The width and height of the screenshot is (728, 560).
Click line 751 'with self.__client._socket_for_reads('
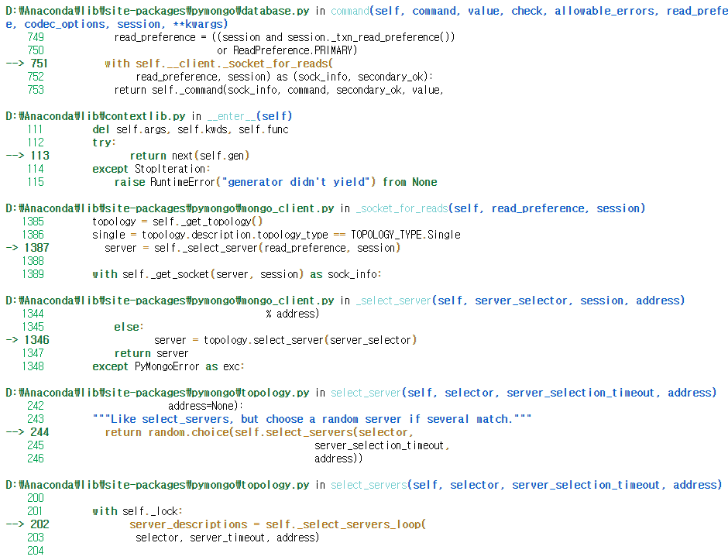218,64
